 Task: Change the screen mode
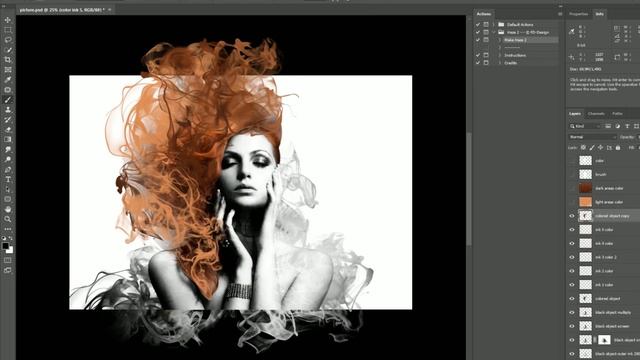coord(8,270)
